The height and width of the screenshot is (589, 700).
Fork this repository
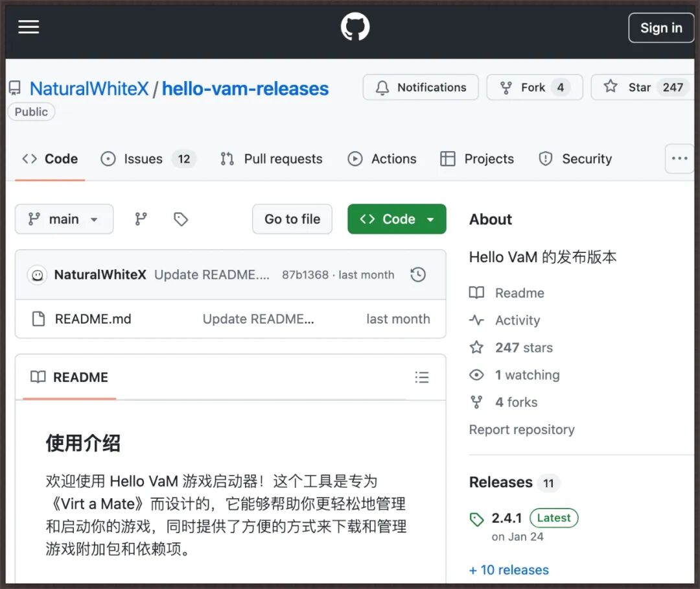tap(534, 87)
